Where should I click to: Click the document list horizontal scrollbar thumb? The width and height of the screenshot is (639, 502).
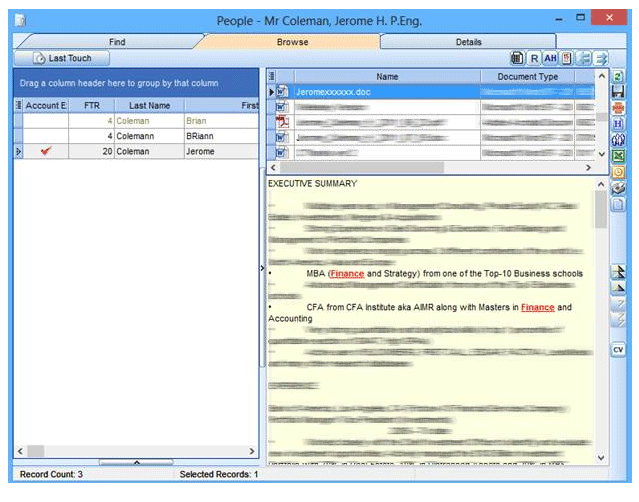pos(362,167)
